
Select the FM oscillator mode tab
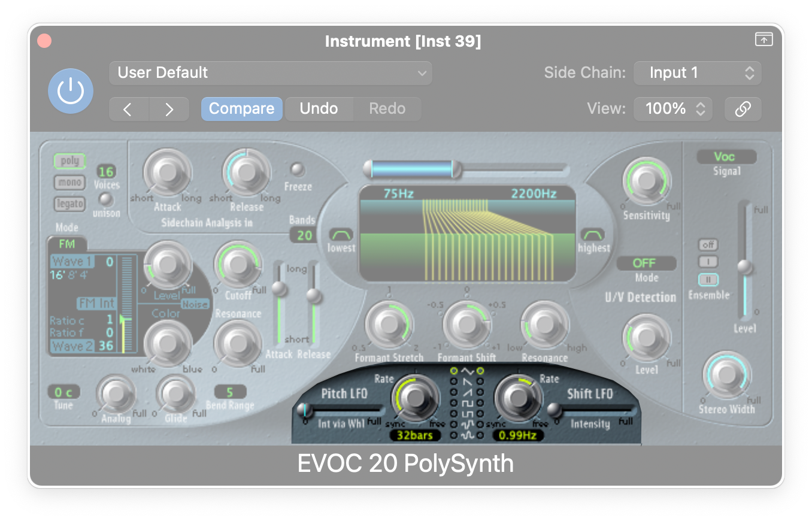(66, 244)
